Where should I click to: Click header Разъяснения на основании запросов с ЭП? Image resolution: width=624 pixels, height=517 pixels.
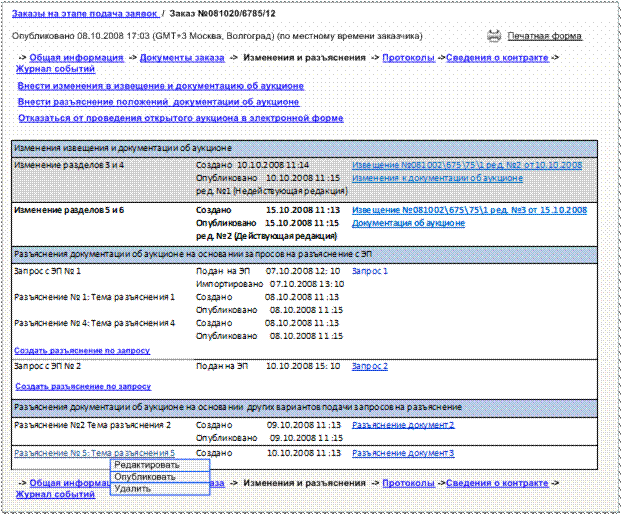[x=304, y=254]
